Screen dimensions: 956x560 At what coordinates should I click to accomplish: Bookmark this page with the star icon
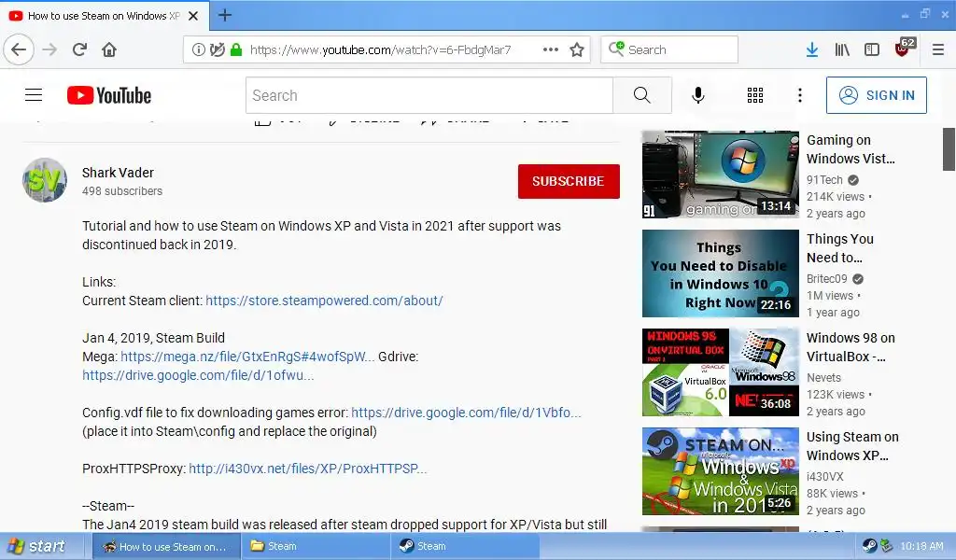577,49
